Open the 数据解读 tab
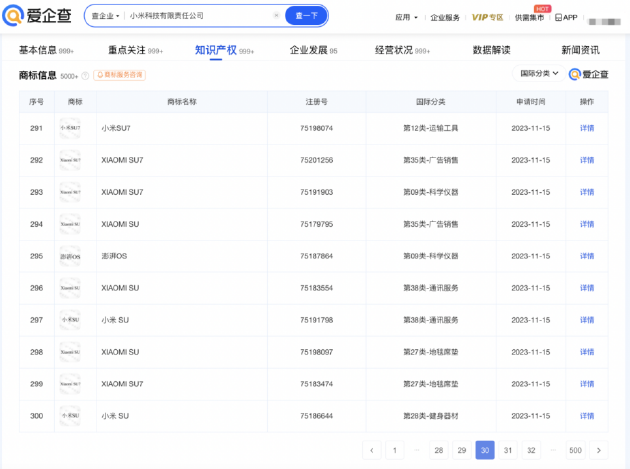The height and width of the screenshot is (469, 630). point(491,50)
